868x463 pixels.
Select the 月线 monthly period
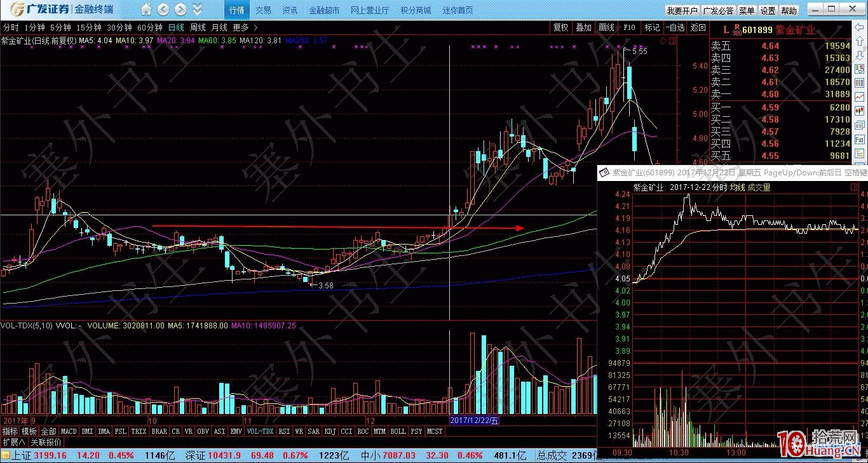point(219,28)
